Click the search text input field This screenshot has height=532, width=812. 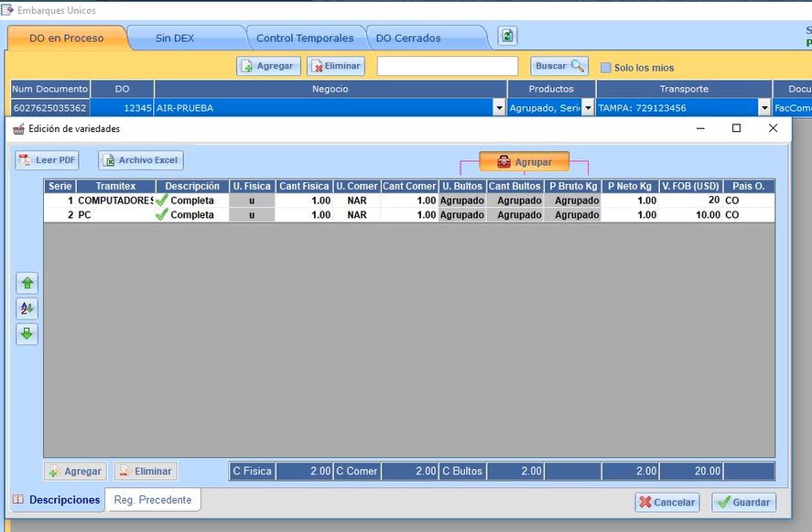pos(447,66)
